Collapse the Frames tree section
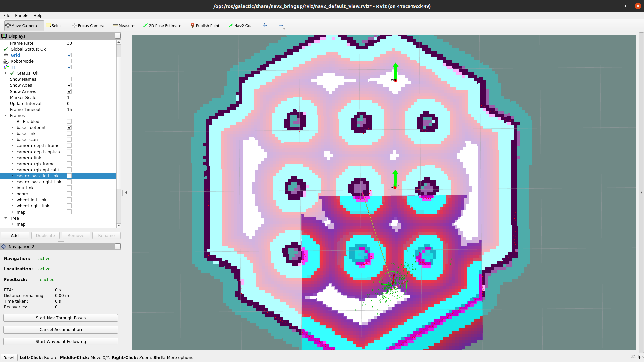The image size is (644, 362). [x=6, y=115]
